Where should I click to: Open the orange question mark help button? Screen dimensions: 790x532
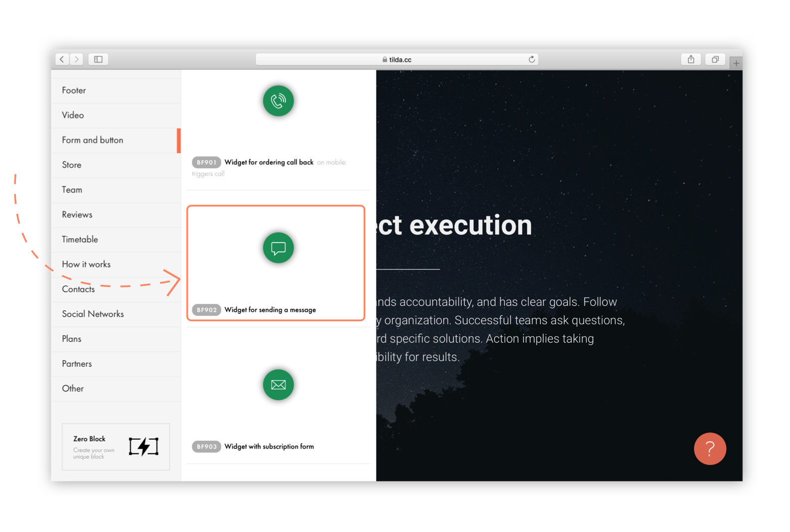[710, 449]
